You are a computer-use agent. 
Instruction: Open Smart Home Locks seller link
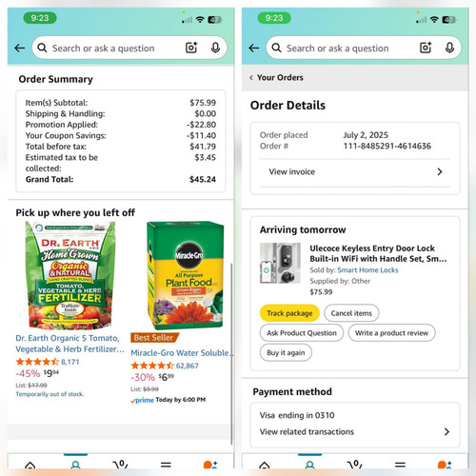tap(367, 270)
